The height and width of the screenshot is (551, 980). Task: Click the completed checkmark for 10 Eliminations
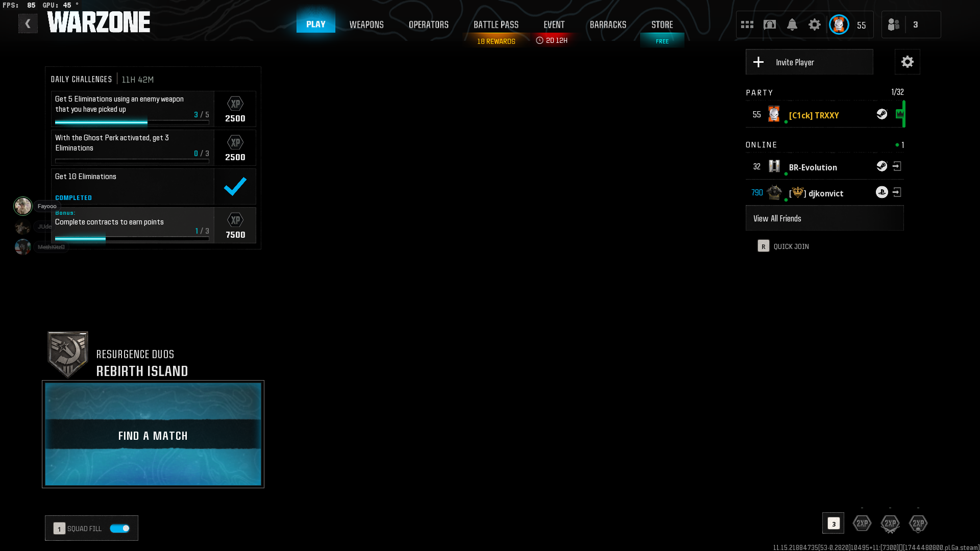coord(235,186)
